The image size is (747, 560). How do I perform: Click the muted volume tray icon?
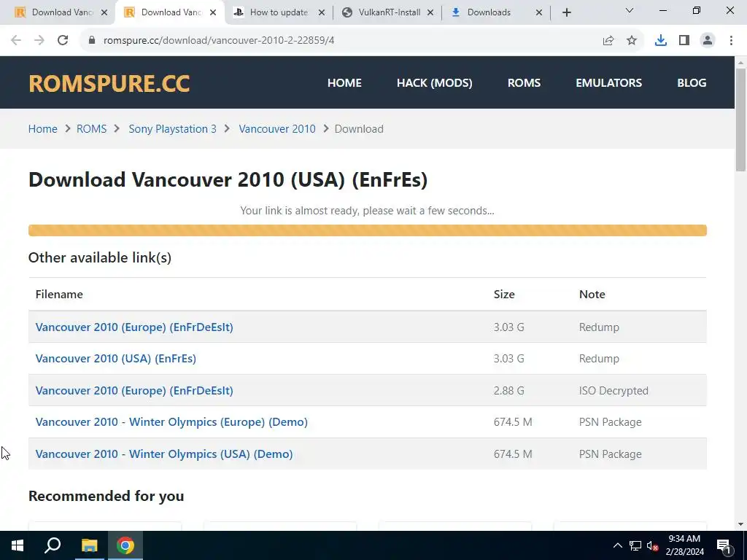click(x=653, y=545)
